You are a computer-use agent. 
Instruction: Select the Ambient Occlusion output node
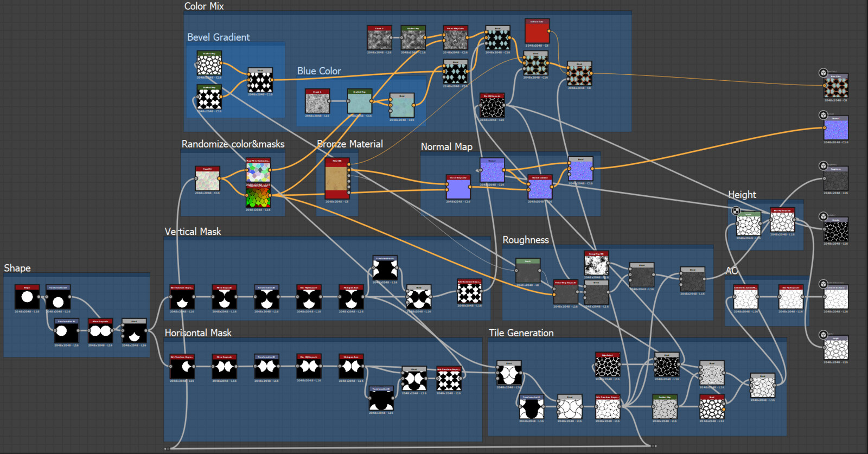pos(835,298)
